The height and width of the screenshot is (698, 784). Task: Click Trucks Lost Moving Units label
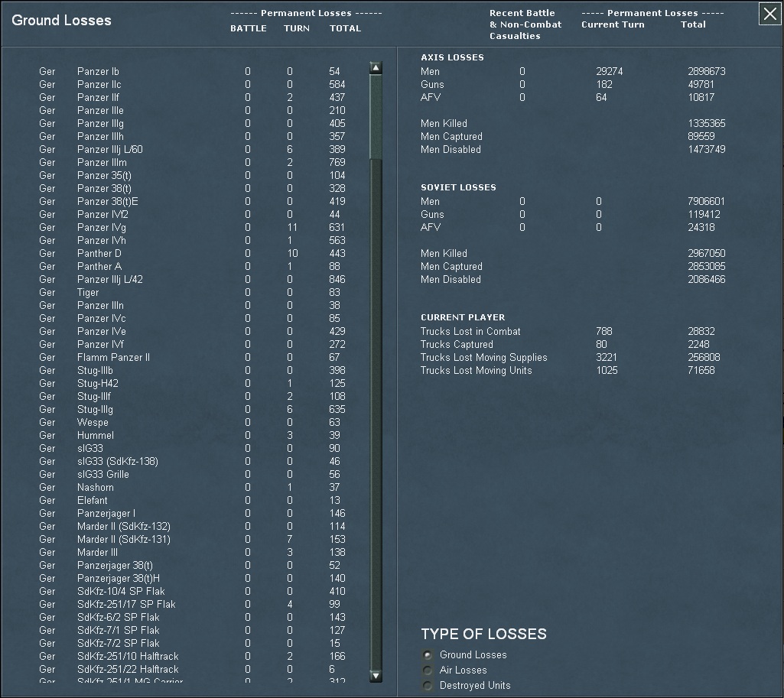click(476, 370)
